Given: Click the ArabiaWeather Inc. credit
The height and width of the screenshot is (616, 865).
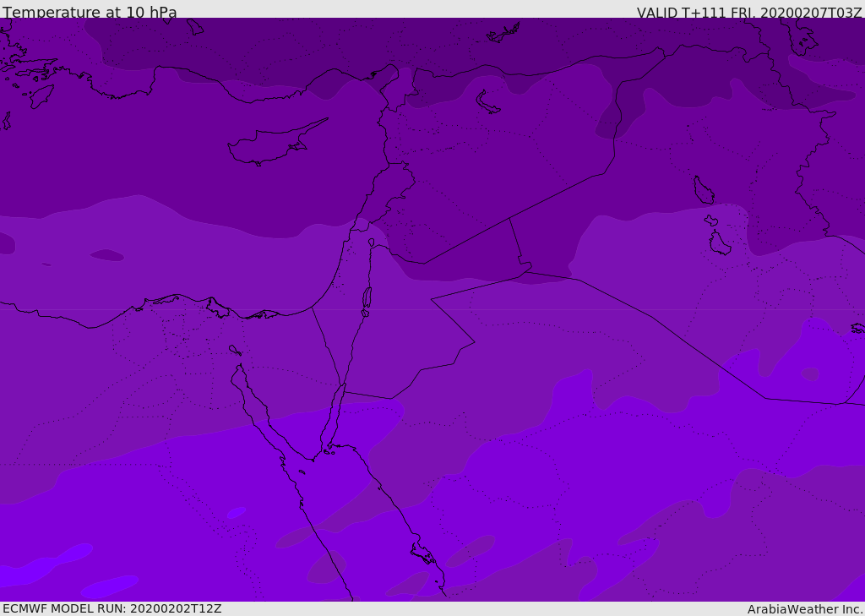Looking at the screenshot, I should tap(805, 609).
